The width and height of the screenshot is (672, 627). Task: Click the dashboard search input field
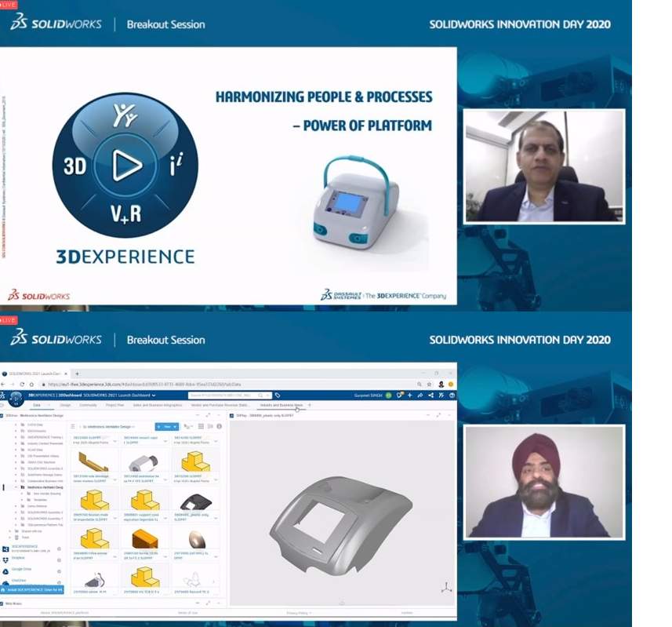pyautogui.click(x=223, y=396)
